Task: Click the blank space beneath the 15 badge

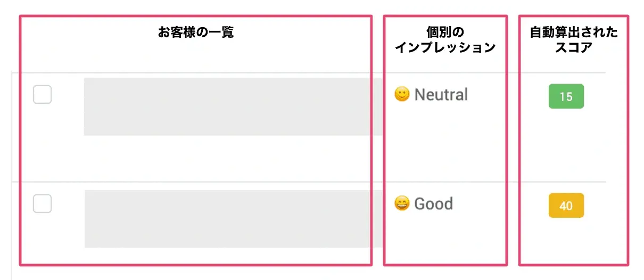Action: click(574, 144)
